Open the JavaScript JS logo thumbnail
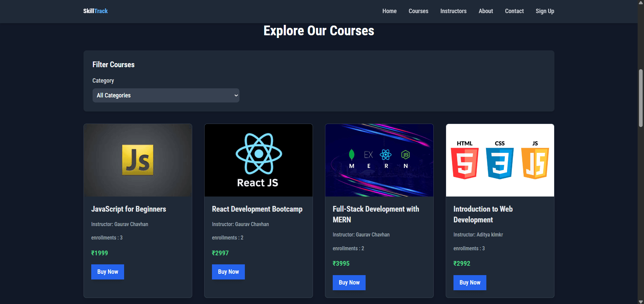Viewport: 644px width, 304px height. [x=138, y=160]
